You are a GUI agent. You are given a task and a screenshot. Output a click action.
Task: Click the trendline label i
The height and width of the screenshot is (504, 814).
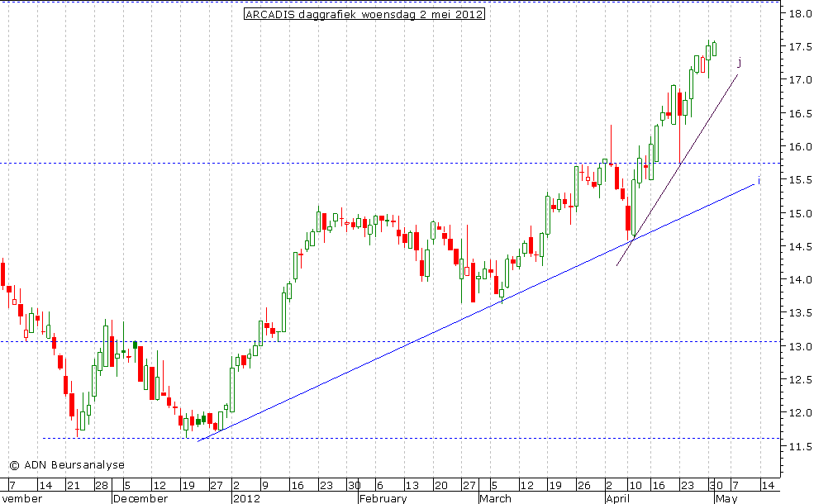coord(759,181)
